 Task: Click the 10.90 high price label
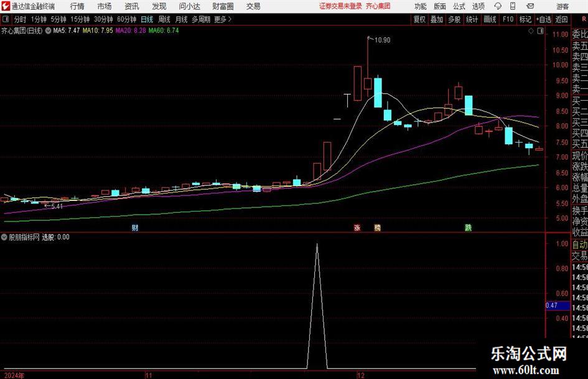coord(383,40)
